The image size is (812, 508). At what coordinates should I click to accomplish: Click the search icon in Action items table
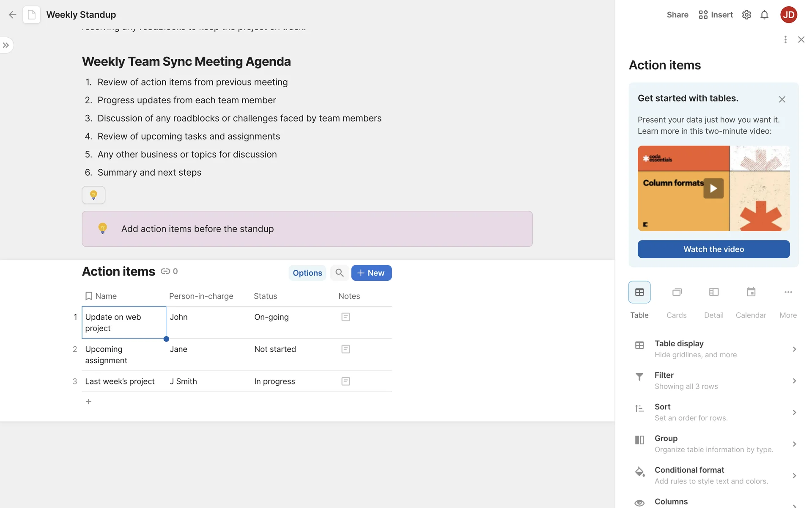point(339,273)
